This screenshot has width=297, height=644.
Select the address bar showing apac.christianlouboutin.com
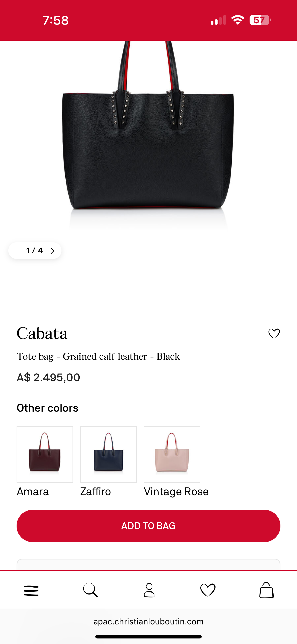[148, 621]
